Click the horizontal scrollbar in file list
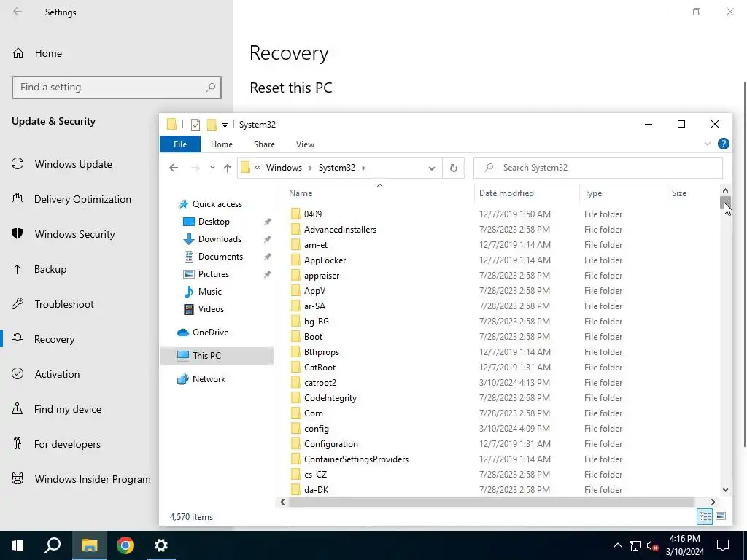Viewport: 747px width, 560px height. pyautogui.click(x=491, y=502)
